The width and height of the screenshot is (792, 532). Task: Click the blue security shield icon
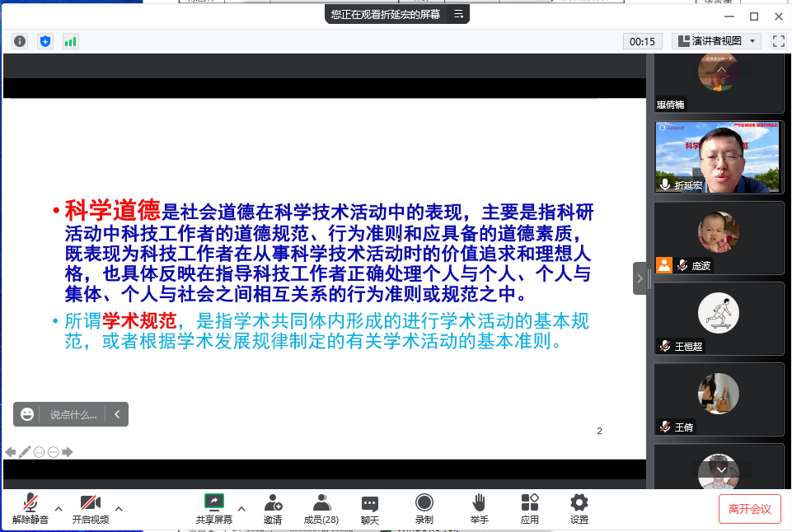tap(45, 41)
